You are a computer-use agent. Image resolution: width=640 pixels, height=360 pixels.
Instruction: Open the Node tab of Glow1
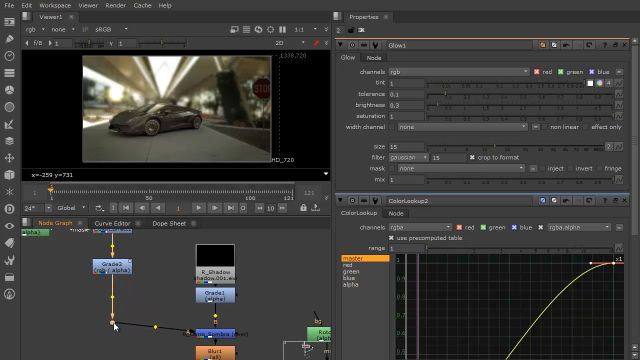pyautogui.click(x=373, y=58)
